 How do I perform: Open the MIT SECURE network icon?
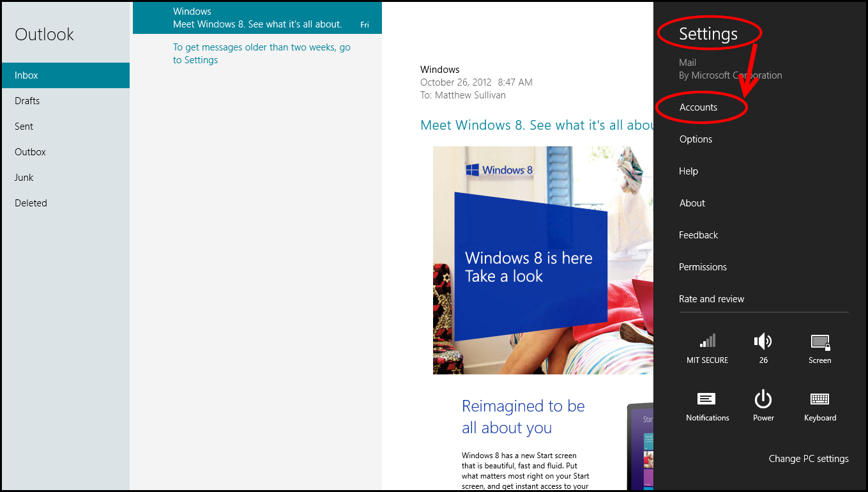point(707,341)
